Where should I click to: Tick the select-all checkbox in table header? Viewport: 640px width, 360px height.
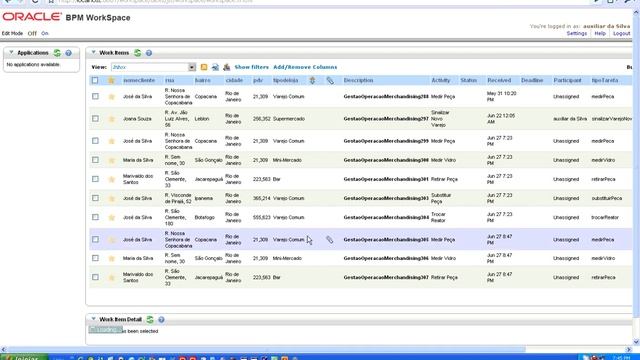point(95,80)
